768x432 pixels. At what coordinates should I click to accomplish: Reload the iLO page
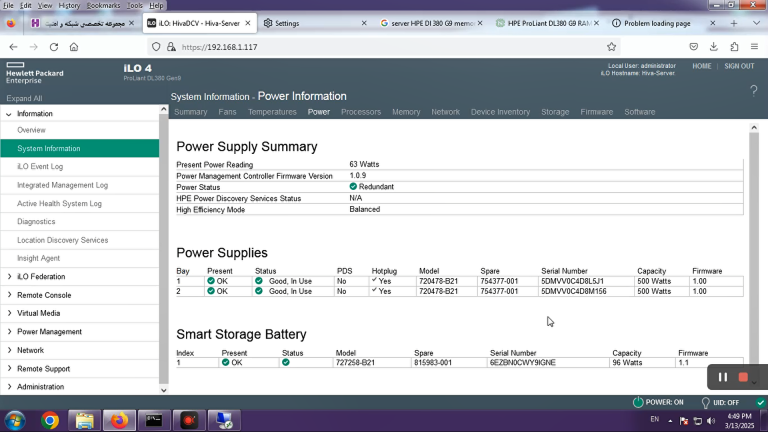pyautogui.click(x=54, y=47)
